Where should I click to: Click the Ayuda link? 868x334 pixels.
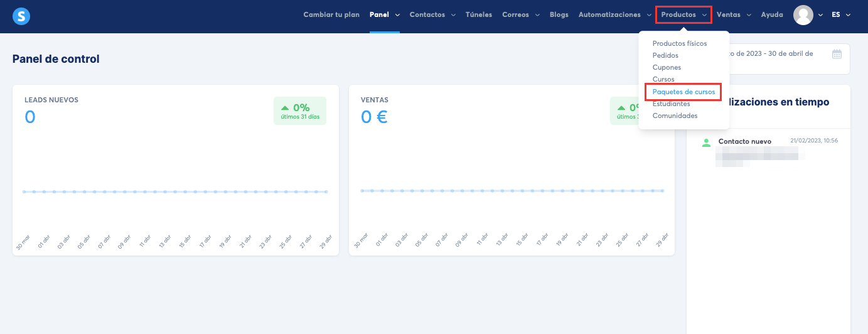[x=771, y=15]
